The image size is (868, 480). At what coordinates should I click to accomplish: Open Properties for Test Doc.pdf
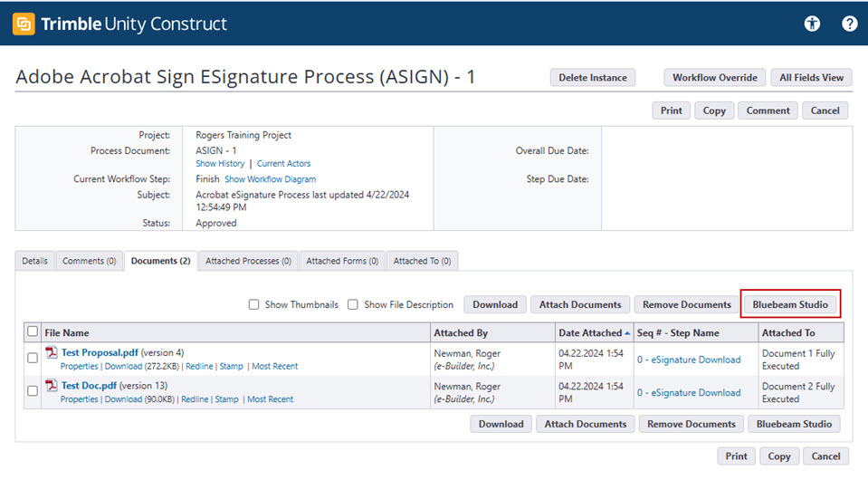[x=79, y=399]
